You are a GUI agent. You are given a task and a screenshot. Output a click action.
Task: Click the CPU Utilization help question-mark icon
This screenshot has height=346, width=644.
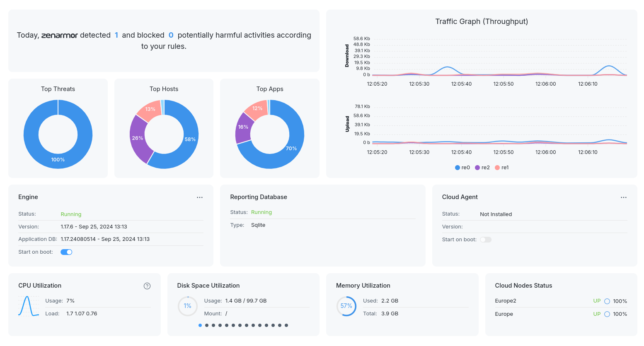click(x=147, y=286)
